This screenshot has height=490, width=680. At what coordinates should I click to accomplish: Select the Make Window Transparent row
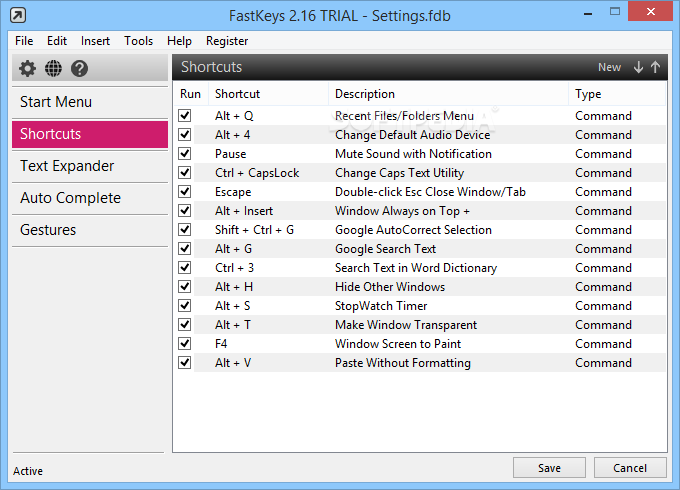click(x=421, y=325)
